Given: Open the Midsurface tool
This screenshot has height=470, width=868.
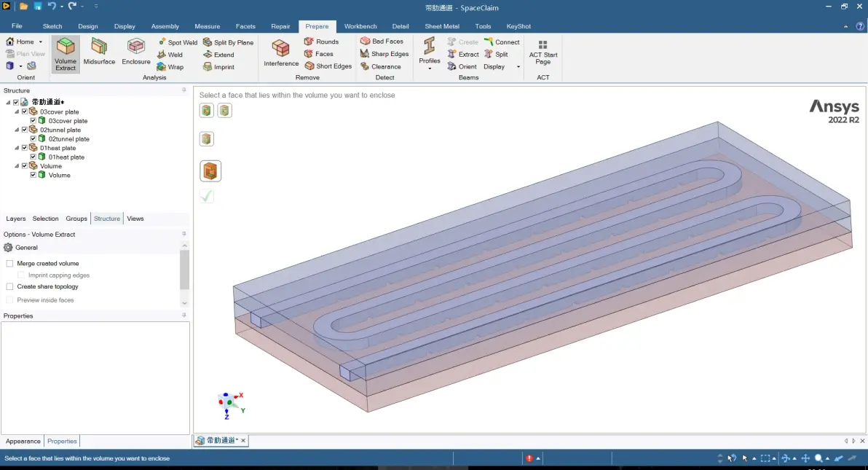Looking at the screenshot, I should coord(99,52).
